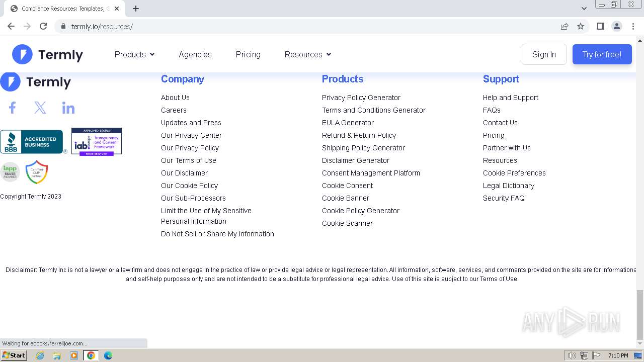Open Refund & Return Policy link
This screenshot has height=362, width=644.
pyautogui.click(x=359, y=135)
